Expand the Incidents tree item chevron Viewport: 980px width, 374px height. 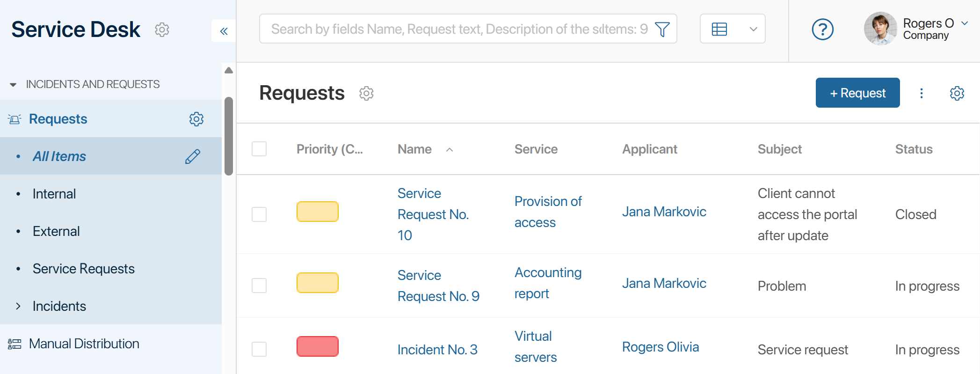(18, 306)
